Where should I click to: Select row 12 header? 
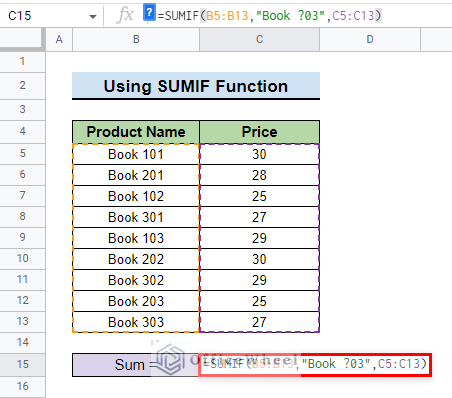tap(22, 301)
